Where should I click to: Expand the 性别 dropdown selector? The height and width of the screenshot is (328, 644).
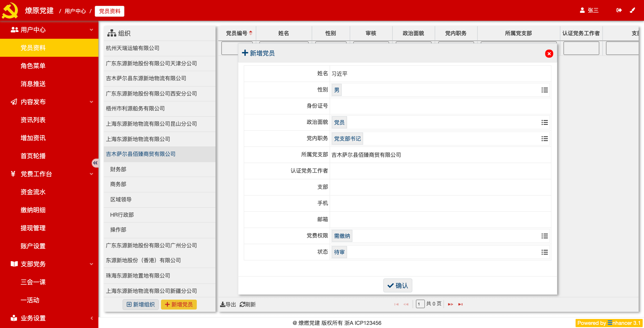pos(544,89)
